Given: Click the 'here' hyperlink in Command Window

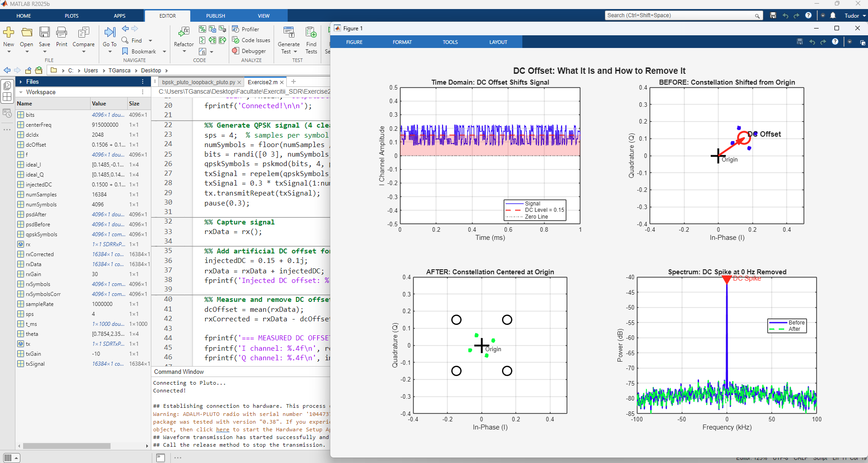Looking at the screenshot, I should 222,429.
